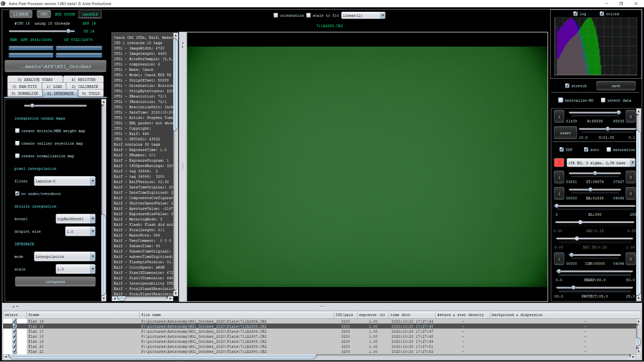Click the '1' button left of BA:01638 slider
Screen dimensions: 644x362
click(559, 194)
